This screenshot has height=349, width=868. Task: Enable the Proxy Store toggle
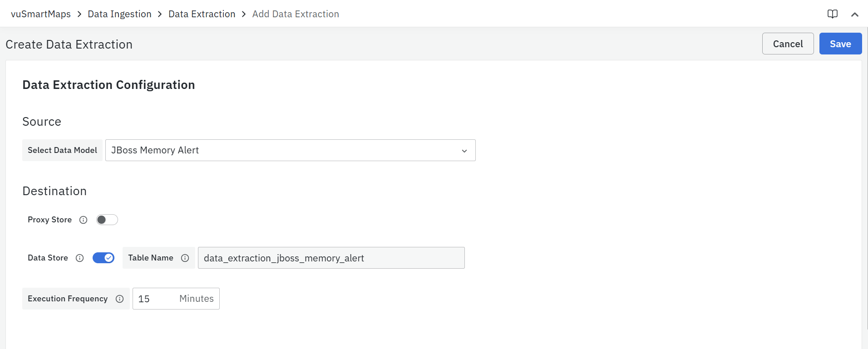[x=107, y=220]
